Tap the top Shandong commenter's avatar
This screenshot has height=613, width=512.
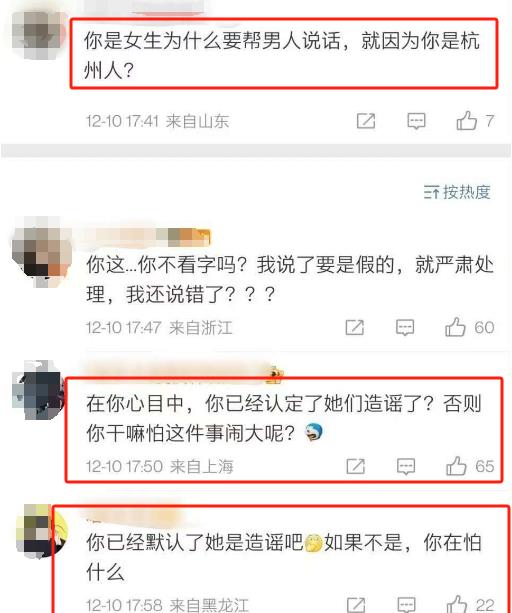(x=38, y=35)
